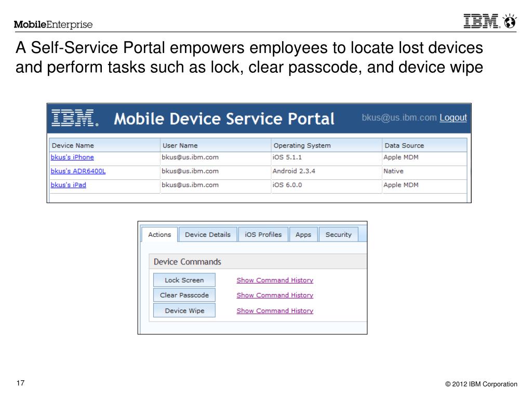The width and height of the screenshot is (532, 399).
Task: Click the Mobile Device Service Portal title
Action: pos(224,119)
